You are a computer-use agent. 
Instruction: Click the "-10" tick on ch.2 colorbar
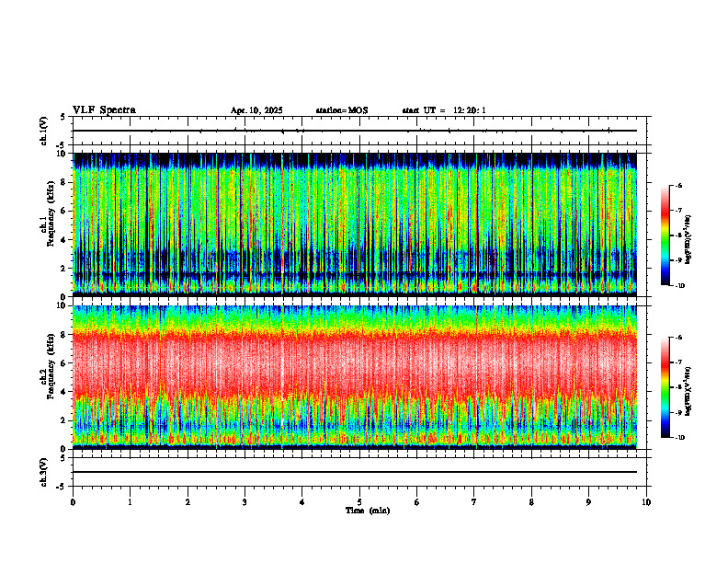click(x=680, y=438)
